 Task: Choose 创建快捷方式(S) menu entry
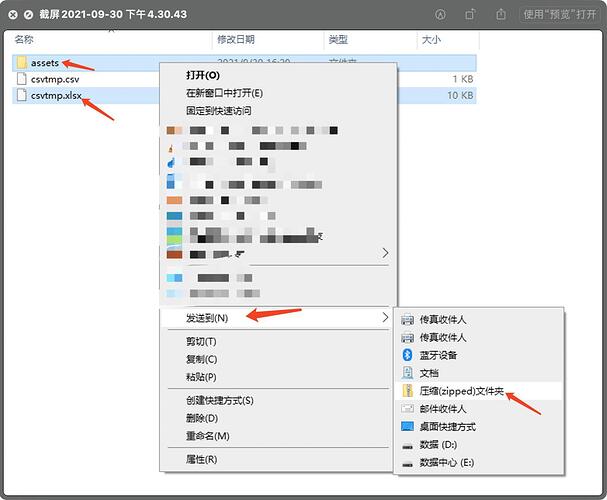278,400
